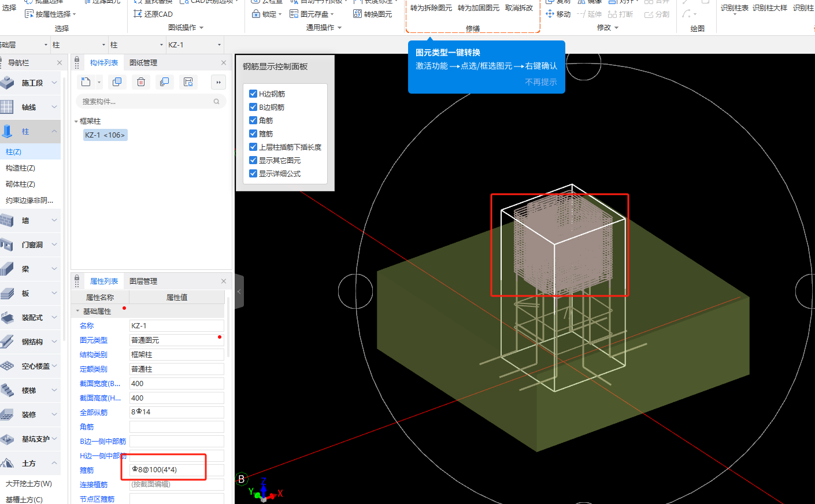Expand the 图纸操作 group dropdown

click(x=202, y=28)
